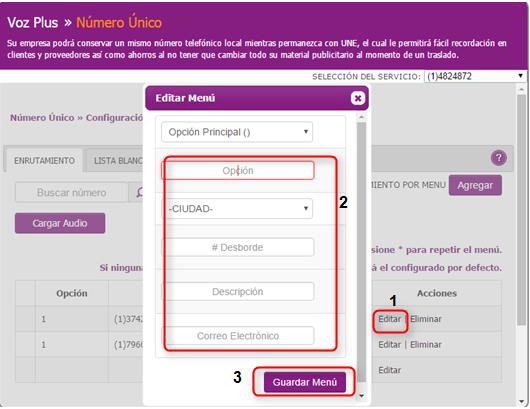530x409 pixels.
Task: Open the Selección del Servicio dropdown
Action: pyautogui.click(x=475, y=76)
